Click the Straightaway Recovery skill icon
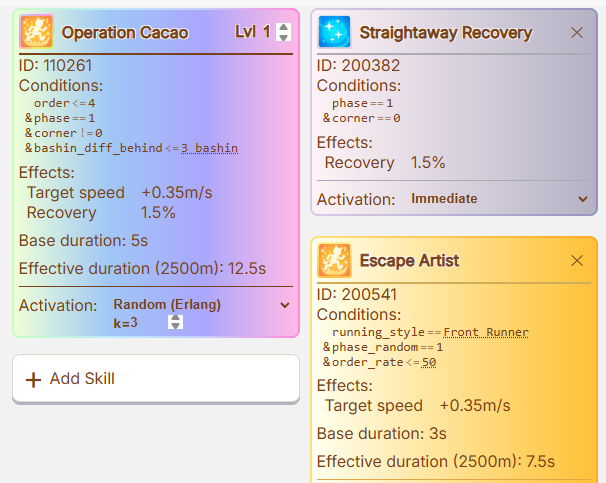The height and width of the screenshot is (483, 606). point(334,32)
